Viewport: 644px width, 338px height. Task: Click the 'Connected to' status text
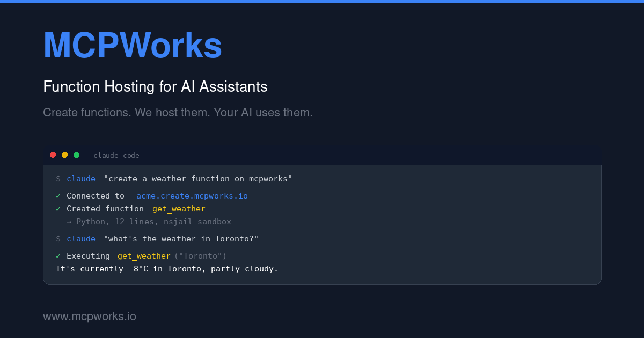click(x=96, y=196)
